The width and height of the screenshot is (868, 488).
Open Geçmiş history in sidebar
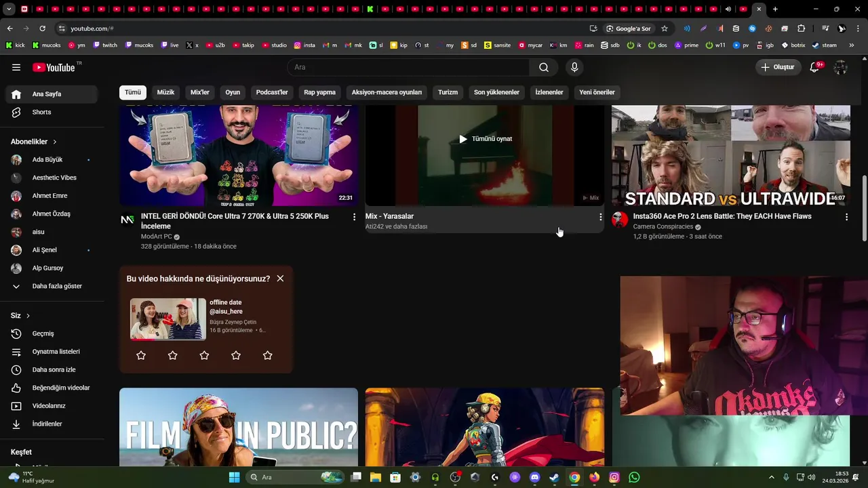click(x=53, y=333)
